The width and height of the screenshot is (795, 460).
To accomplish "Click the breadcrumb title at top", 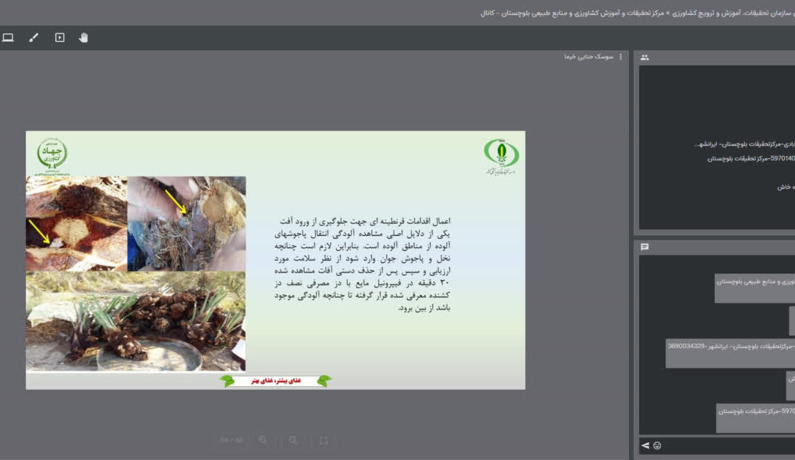I will tap(637, 13).
